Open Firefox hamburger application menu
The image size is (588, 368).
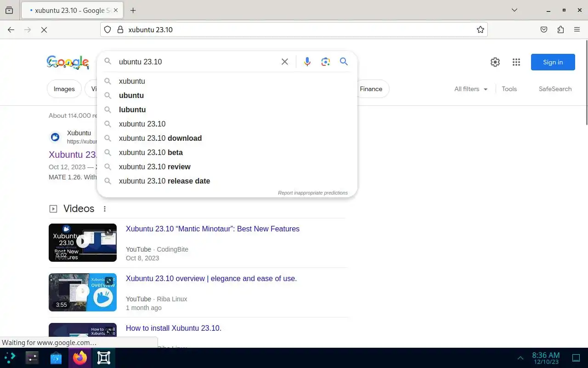[577, 29]
